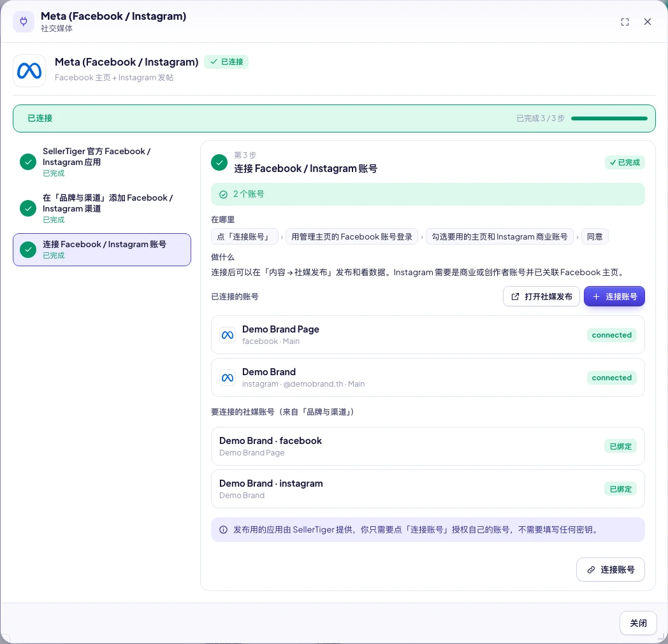Click check-circle icon next to 2 个账号
The height and width of the screenshot is (644, 668).
pyautogui.click(x=223, y=194)
